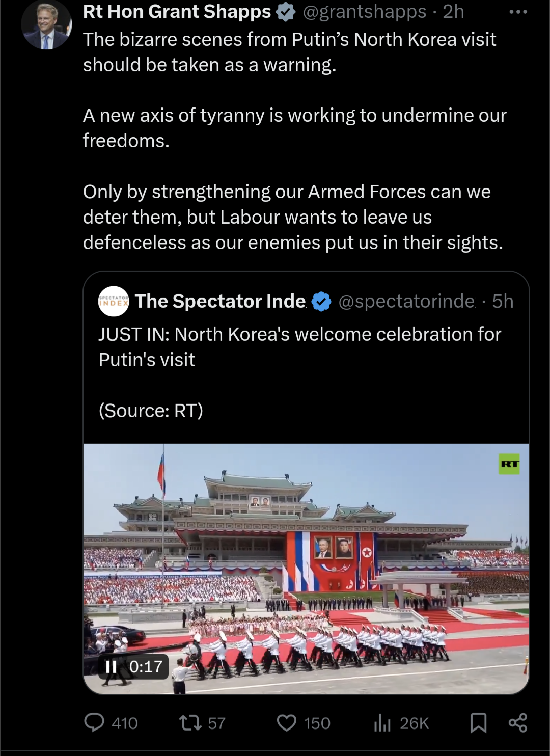
Task: Click the video's 0:17 time indicator
Action: tap(146, 667)
